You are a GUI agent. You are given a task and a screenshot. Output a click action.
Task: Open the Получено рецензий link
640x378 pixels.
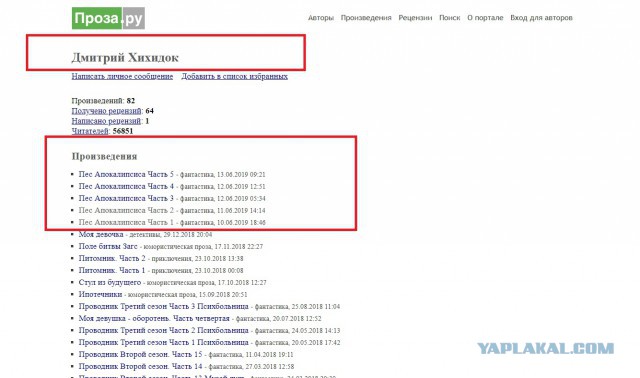tap(107, 111)
